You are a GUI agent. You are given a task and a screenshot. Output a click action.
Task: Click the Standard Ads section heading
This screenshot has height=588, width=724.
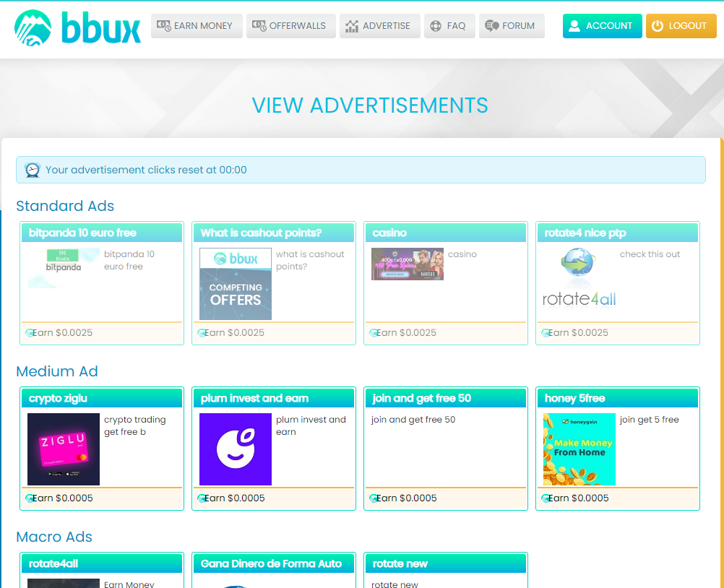65,206
